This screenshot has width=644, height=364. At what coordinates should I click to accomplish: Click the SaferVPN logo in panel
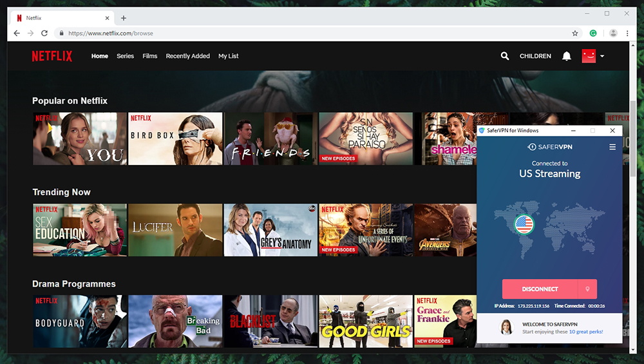(549, 147)
